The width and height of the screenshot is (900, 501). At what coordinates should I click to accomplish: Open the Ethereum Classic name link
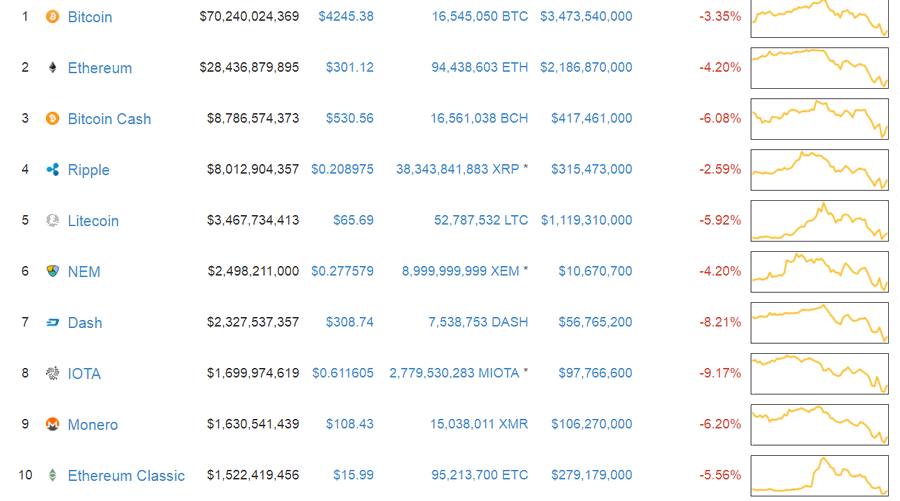click(x=126, y=476)
